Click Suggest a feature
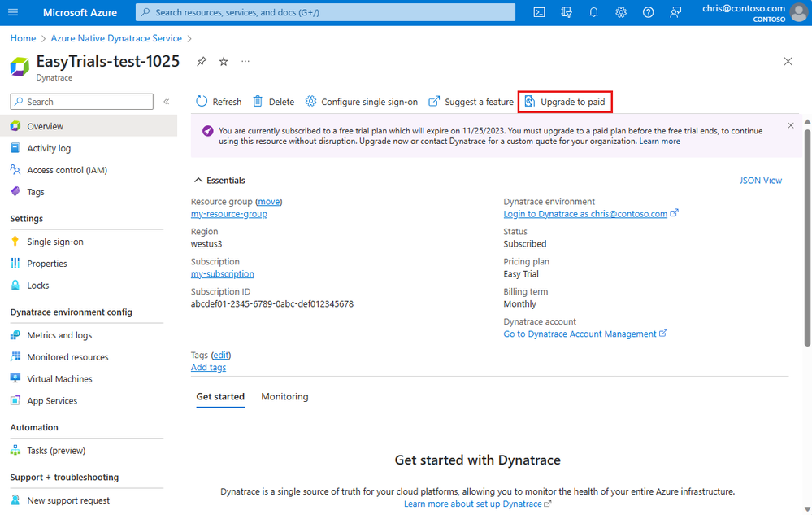The image size is (812, 515). 471,102
